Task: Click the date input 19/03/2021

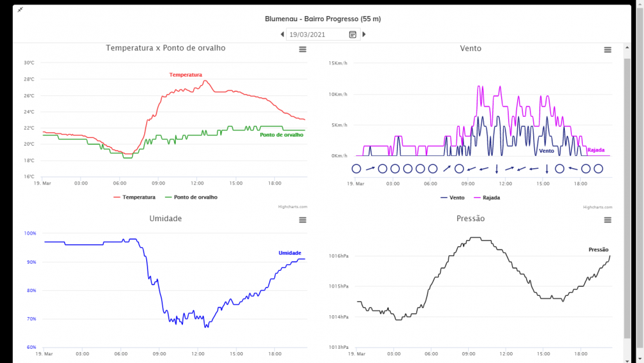Action: pos(317,34)
